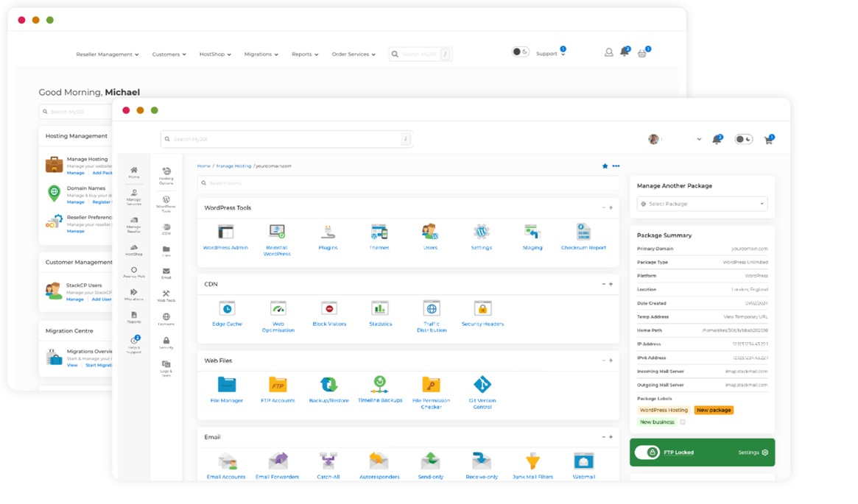Screen dimensions: 858x504
Task: Open Edge Cache in CDN section
Action: (x=227, y=309)
